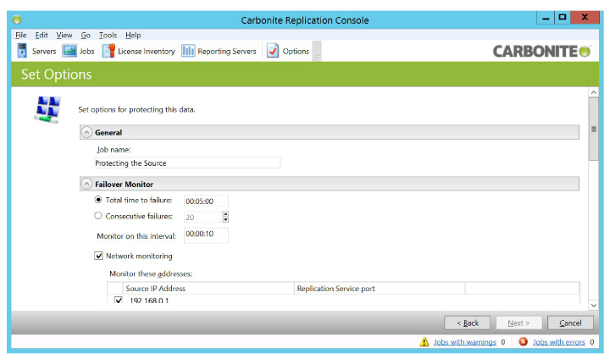This screenshot has width=610, height=364.
Task: Click the Carbonite logo
Action: [541, 52]
